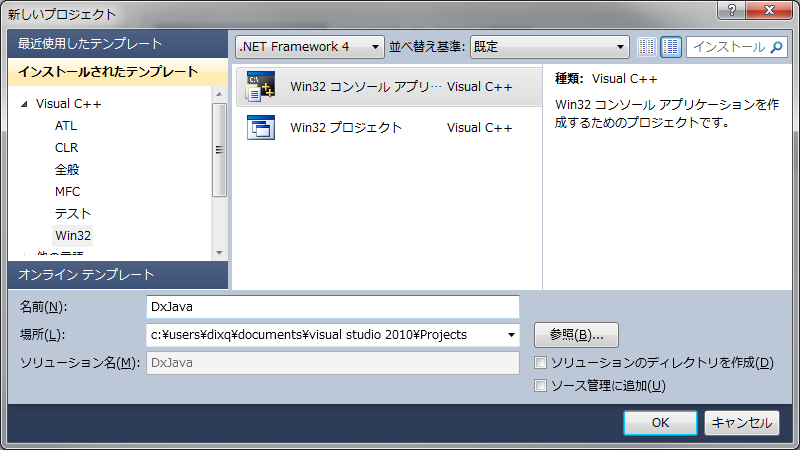The height and width of the screenshot is (450, 800).
Task: Open sort order 既定 dropdown
Action: click(x=549, y=47)
